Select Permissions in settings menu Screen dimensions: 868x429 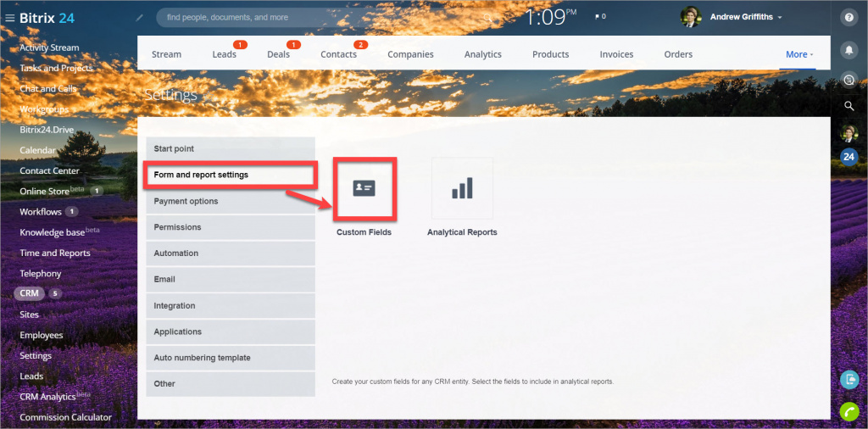coord(231,227)
